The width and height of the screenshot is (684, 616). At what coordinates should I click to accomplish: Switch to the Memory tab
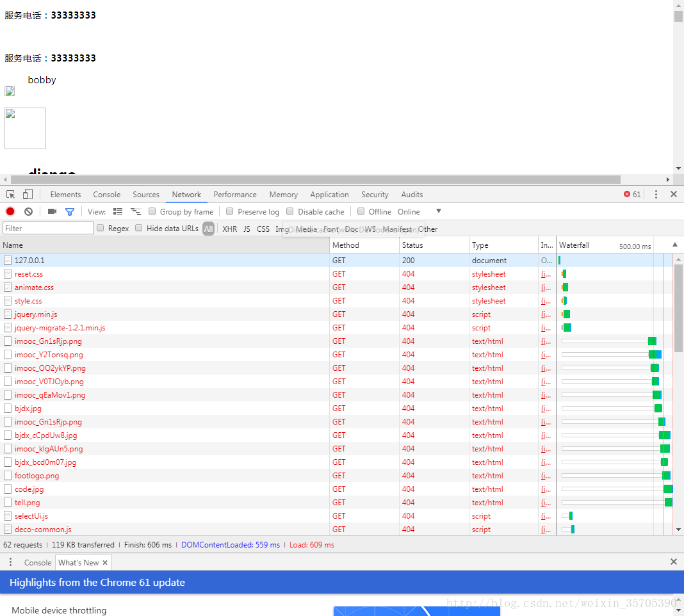284,195
